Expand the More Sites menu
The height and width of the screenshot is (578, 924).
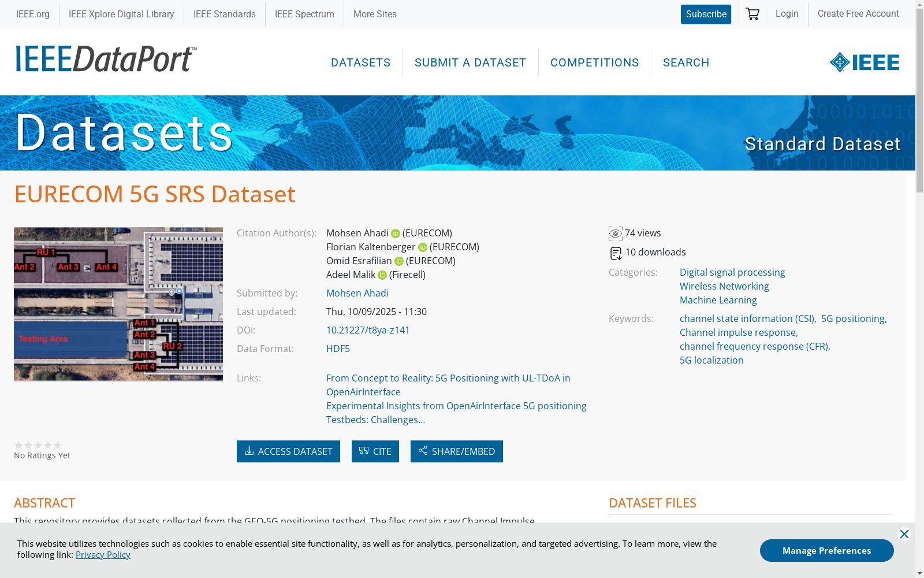click(375, 14)
